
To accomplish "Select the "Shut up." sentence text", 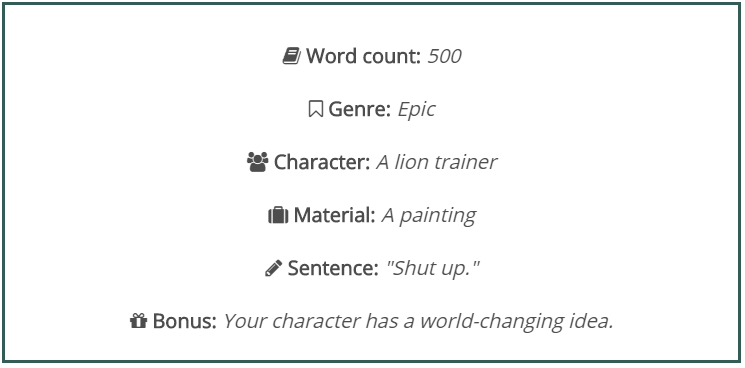I will [x=432, y=269].
